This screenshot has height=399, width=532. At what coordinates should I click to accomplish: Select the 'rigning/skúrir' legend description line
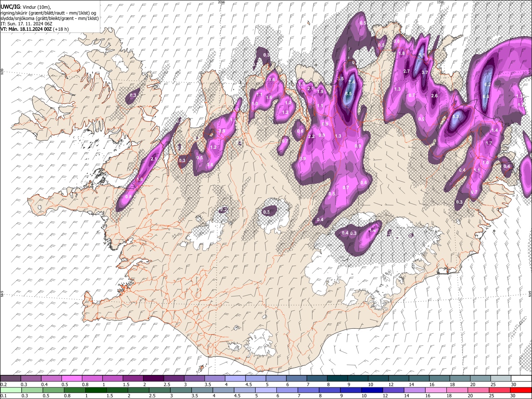(49, 13)
